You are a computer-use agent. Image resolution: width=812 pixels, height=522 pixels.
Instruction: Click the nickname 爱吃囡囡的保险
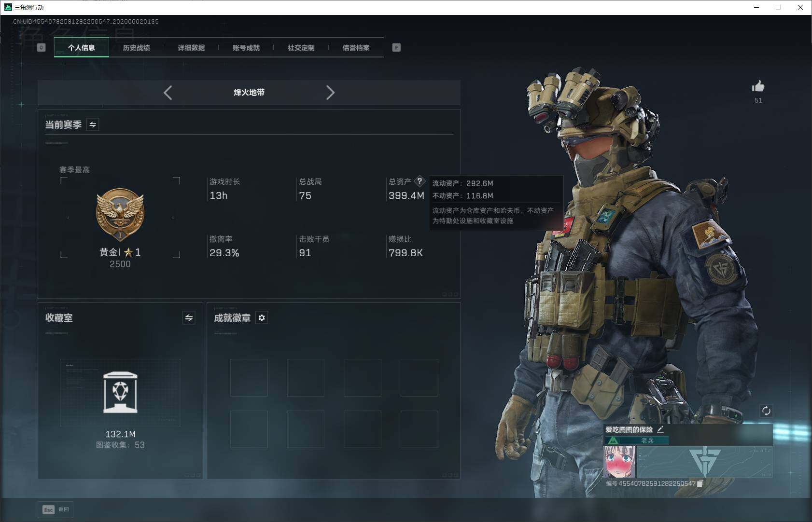click(629, 429)
